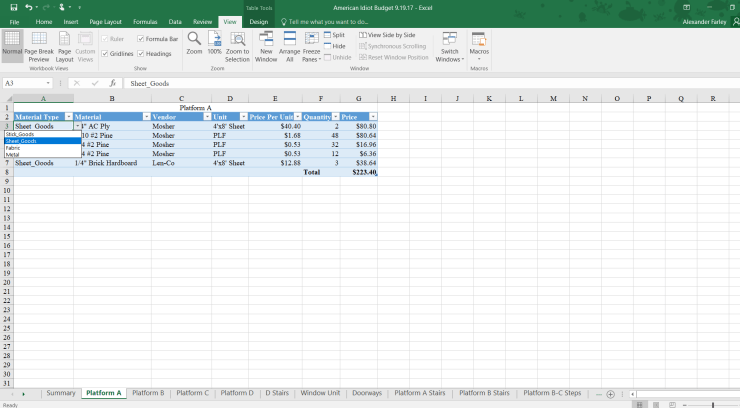740x408 pixels.
Task: Expand the Macros dropdown
Action: click(x=479, y=47)
